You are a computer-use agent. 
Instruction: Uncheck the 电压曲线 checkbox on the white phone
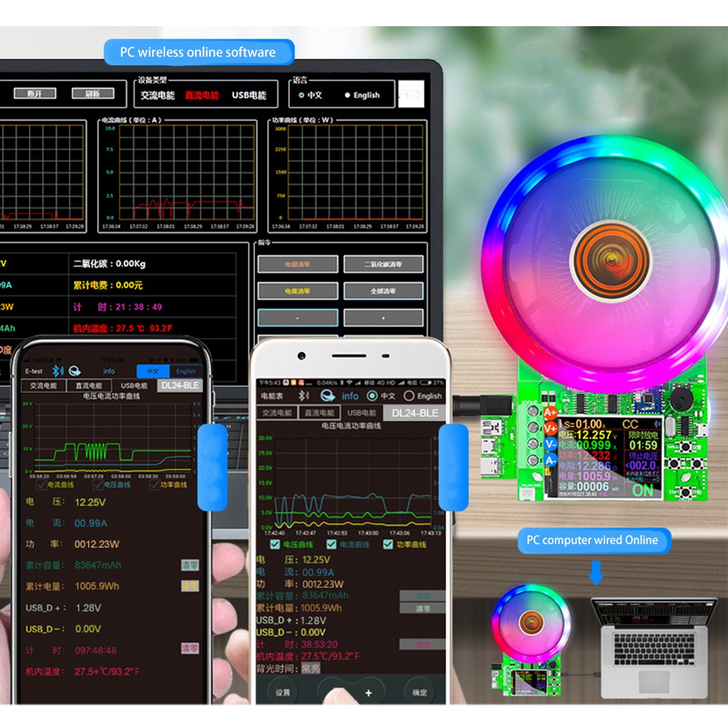click(275, 544)
